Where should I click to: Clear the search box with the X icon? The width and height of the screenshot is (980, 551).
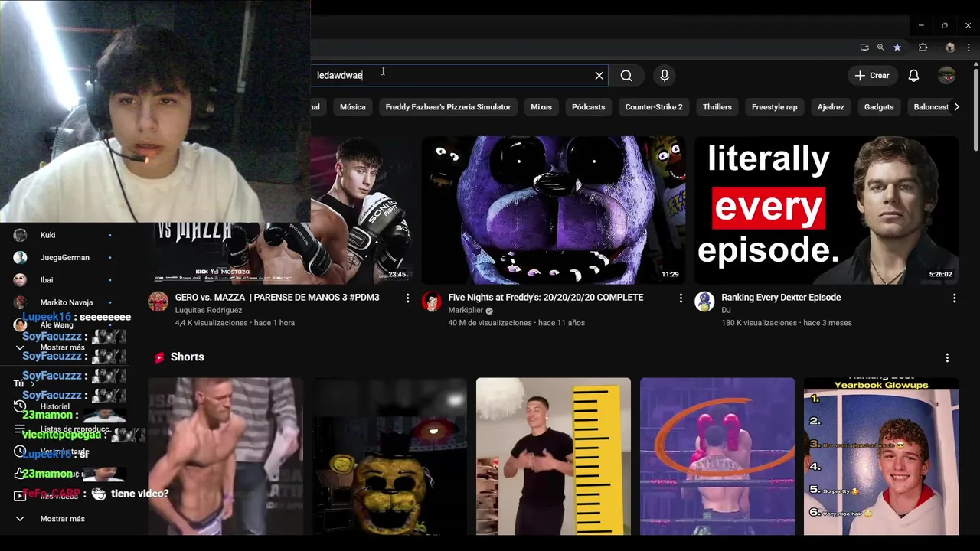pyautogui.click(x=599, y=75)
